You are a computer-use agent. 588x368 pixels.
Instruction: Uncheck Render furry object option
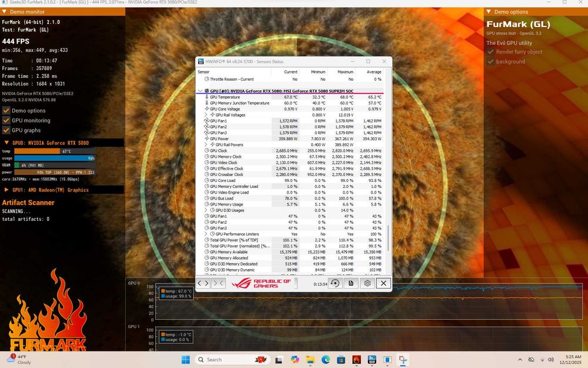coord(490,52)
